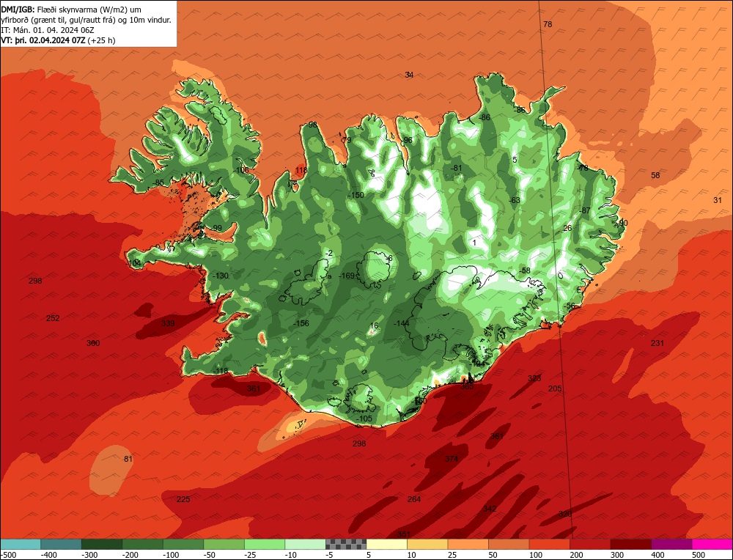Click the value -99 in western Iceland
Screen dimensions: 733x560
216,228
